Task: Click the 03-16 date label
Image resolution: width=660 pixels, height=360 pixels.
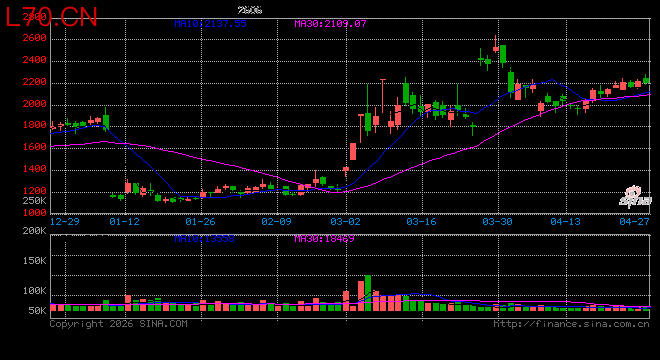Action: [421, 221]
